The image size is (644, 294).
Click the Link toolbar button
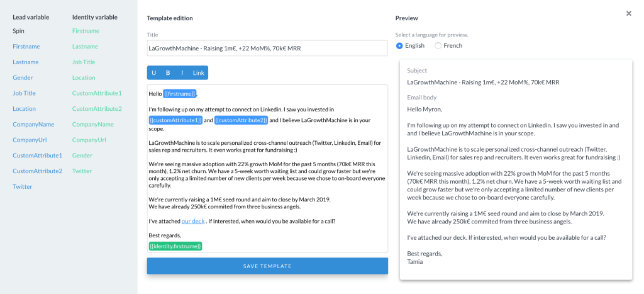coord(198,73)
